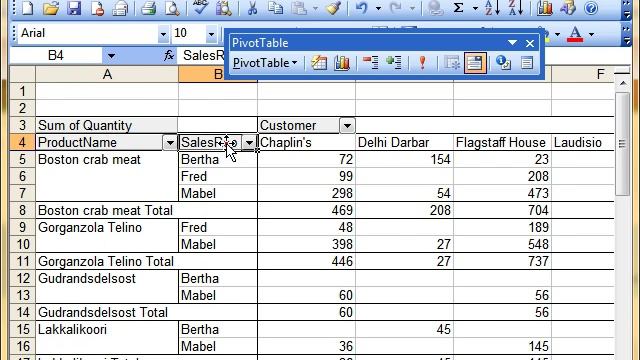Image resolution: width=640 pixels, height=360 pixels.
Task: Select the Chaplin's column heading cell
Action: [307, 142]
